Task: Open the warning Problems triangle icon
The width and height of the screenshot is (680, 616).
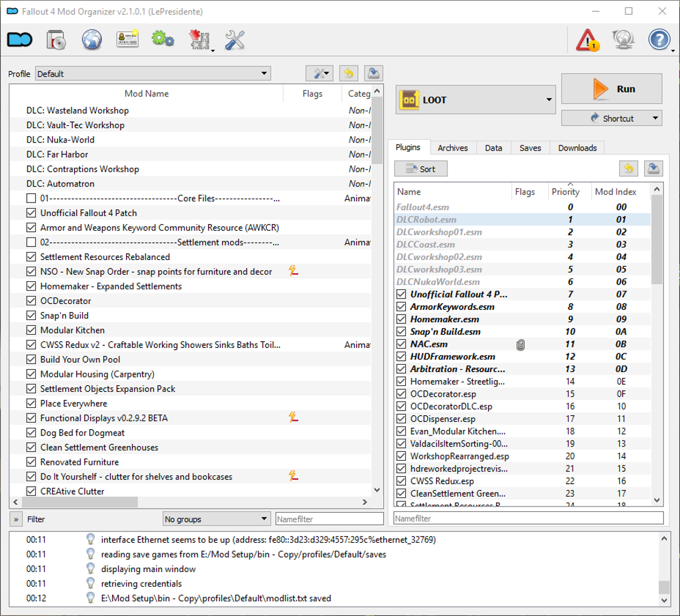Action: (587, 40)
